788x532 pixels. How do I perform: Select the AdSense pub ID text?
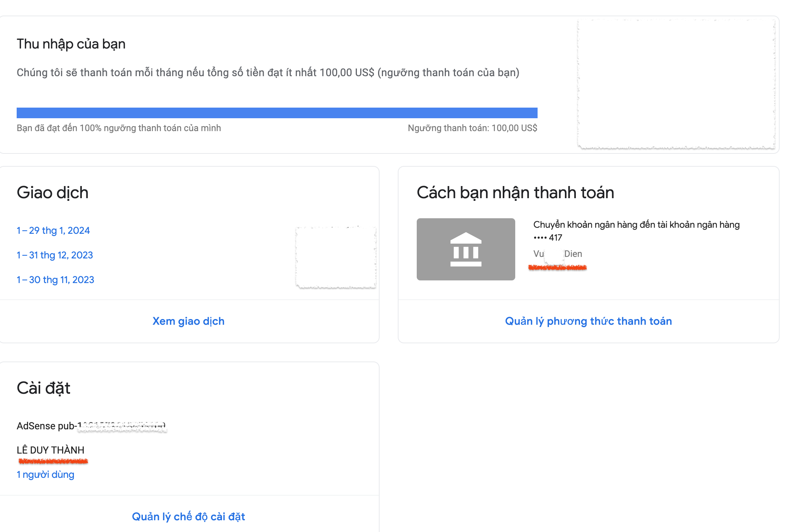point(91,426)
